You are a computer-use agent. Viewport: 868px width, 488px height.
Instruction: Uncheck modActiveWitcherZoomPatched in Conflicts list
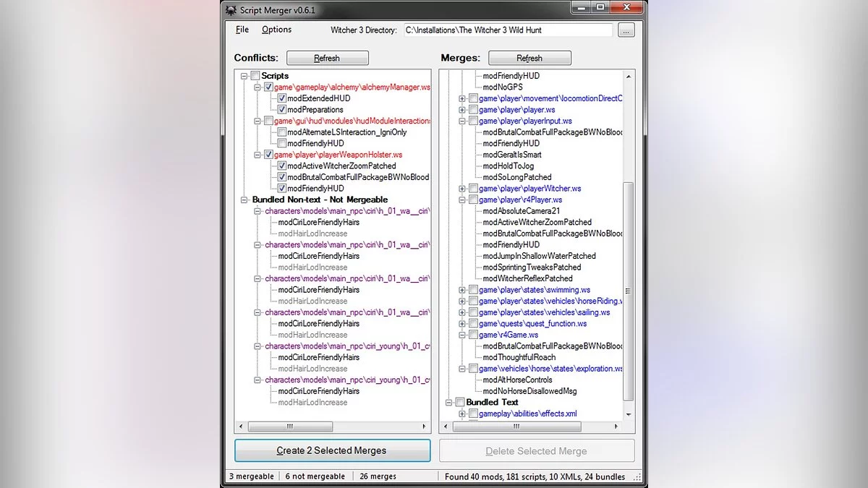281,166
